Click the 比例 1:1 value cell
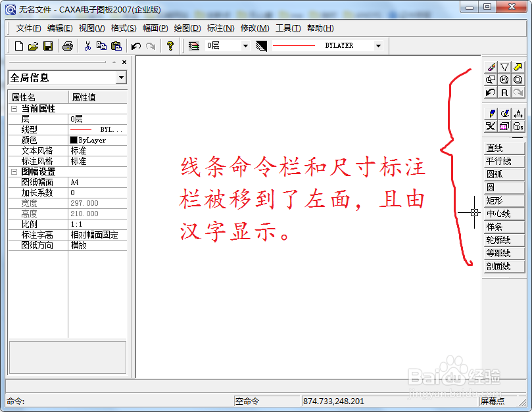This screenshot has height=412, width=532. (x=98, y=225)
